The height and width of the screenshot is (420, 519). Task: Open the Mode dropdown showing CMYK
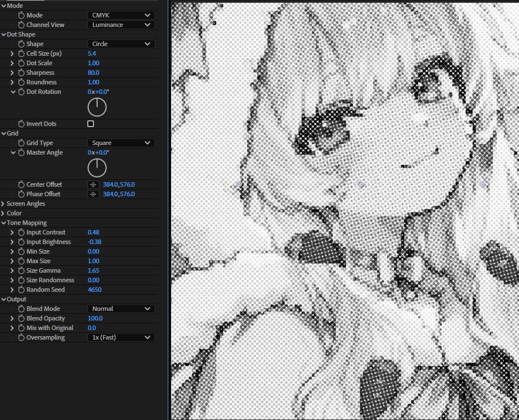[121, 15]
